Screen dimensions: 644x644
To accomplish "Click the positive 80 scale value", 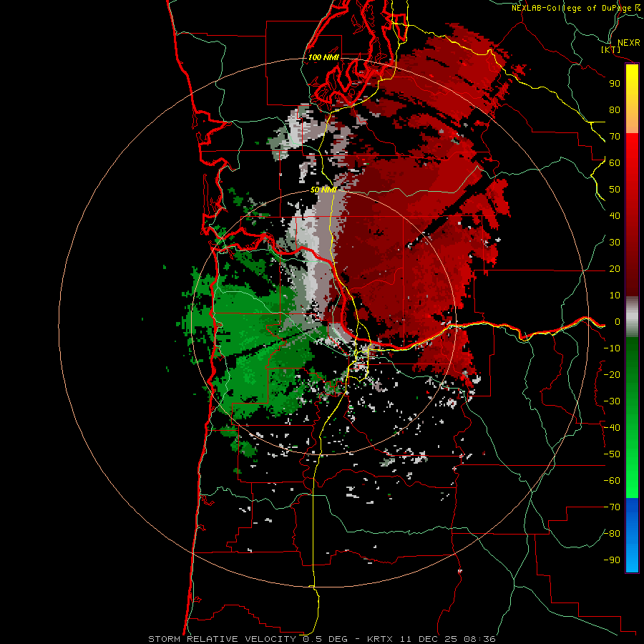I will (x=615, y=109).
